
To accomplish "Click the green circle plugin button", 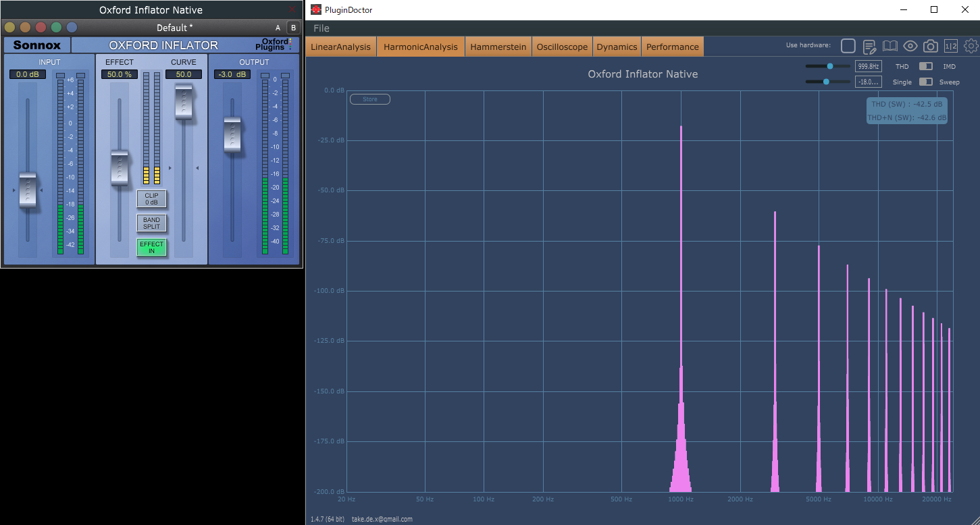I will [x=56, y=28].
